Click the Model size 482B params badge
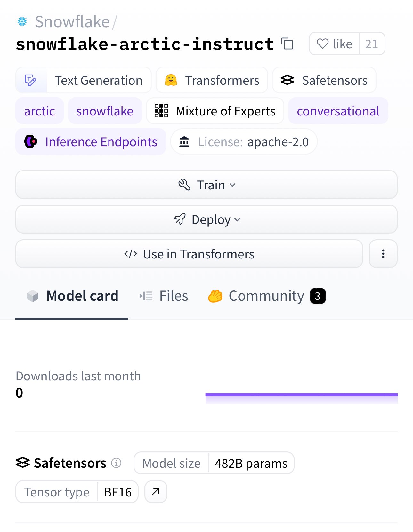The height and width of the screenshot is (532, 413). 214,463
